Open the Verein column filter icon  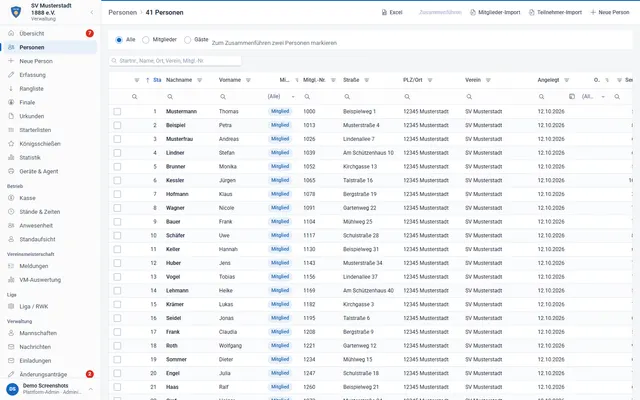(488, 80)
